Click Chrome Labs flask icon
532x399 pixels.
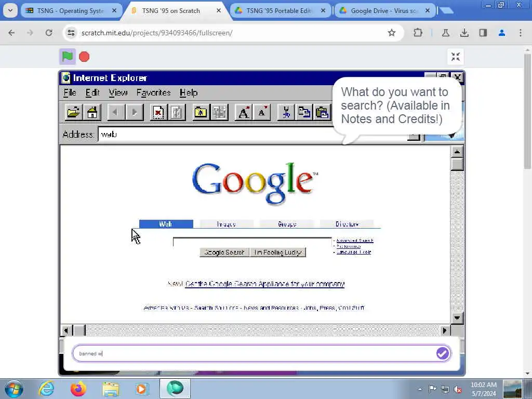click(x=445, y=33)
